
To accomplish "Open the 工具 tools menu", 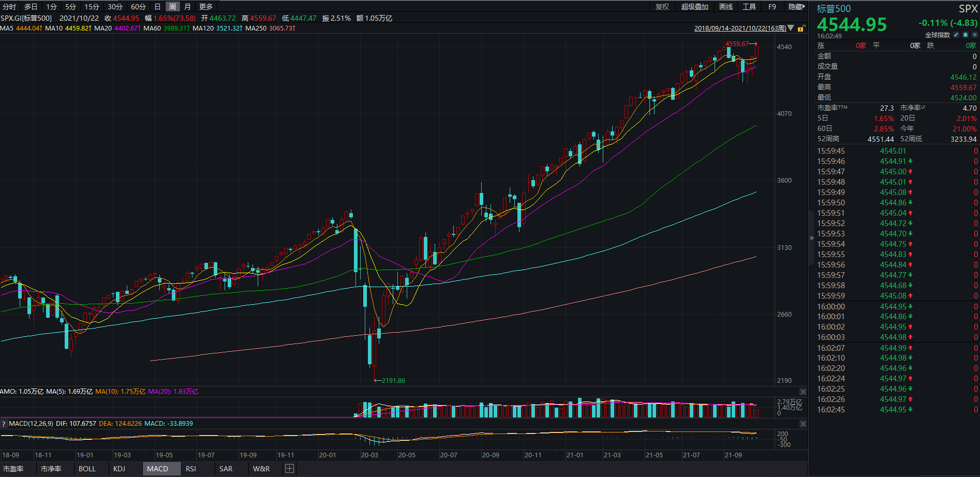I will [749, 7].
